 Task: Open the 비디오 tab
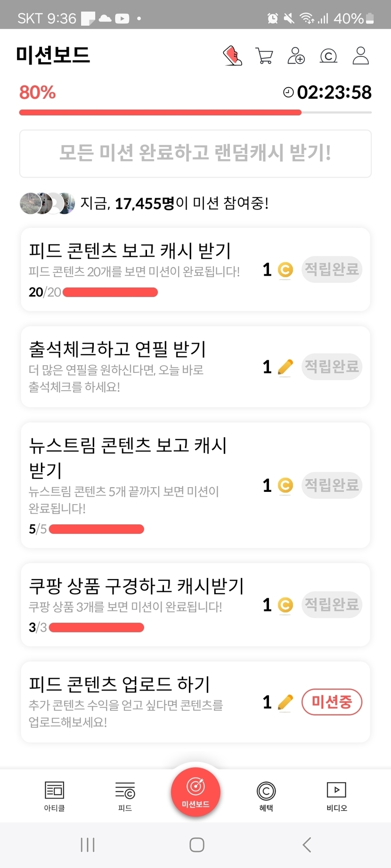click(336, 796)
